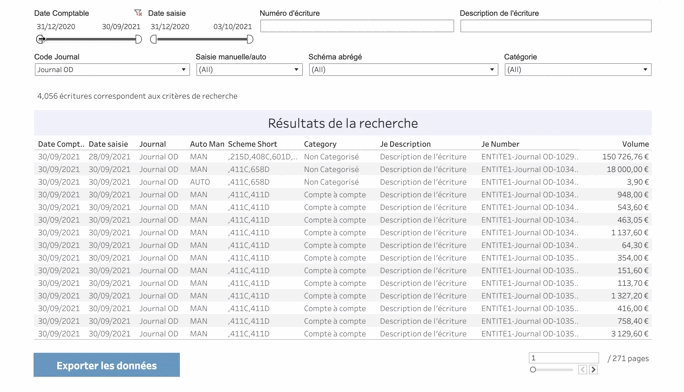Click the Date Compt.. column header
The image size is (684, 392).
(x=61, y=144)
